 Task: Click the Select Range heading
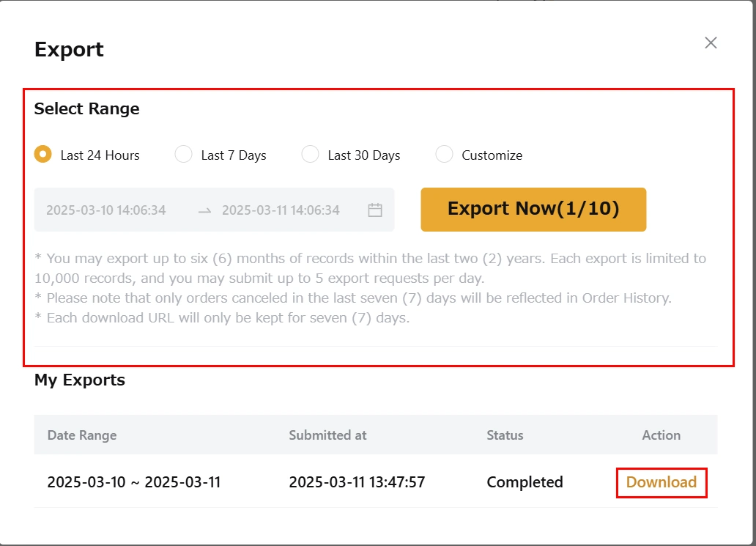(x=86, y=109)
